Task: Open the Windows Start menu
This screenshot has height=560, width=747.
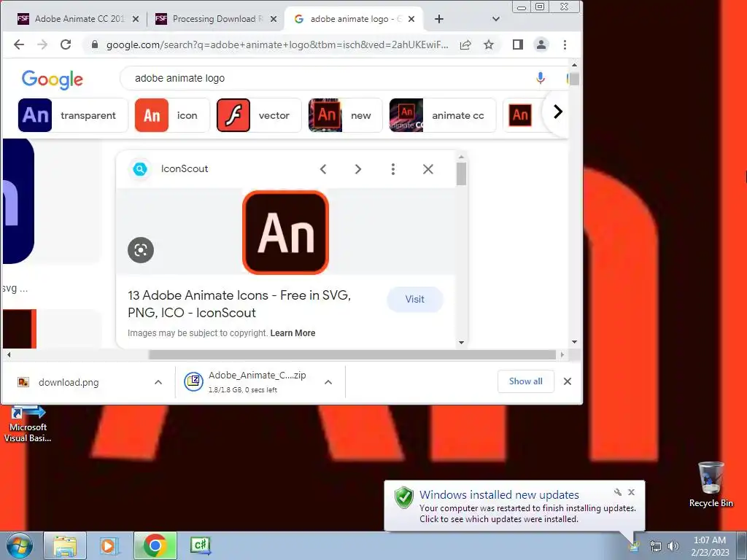Action: pyautogui.click(x=19, y=545)
